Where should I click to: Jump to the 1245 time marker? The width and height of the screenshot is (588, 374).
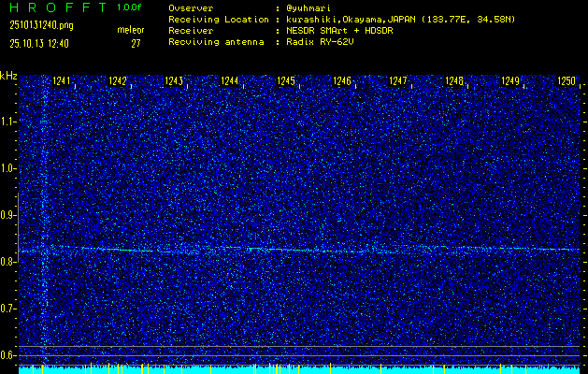(286, 81)
